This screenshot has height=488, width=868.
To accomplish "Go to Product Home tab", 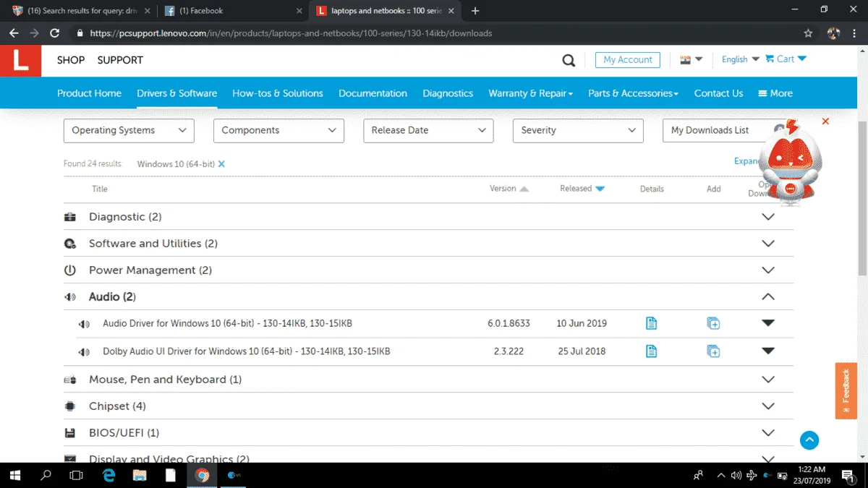I will click(89, 93).
